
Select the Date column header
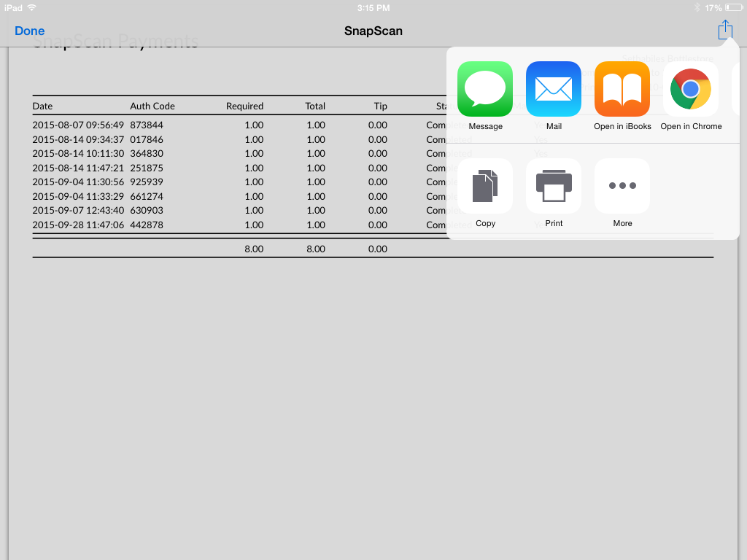[x=42, y=106]
